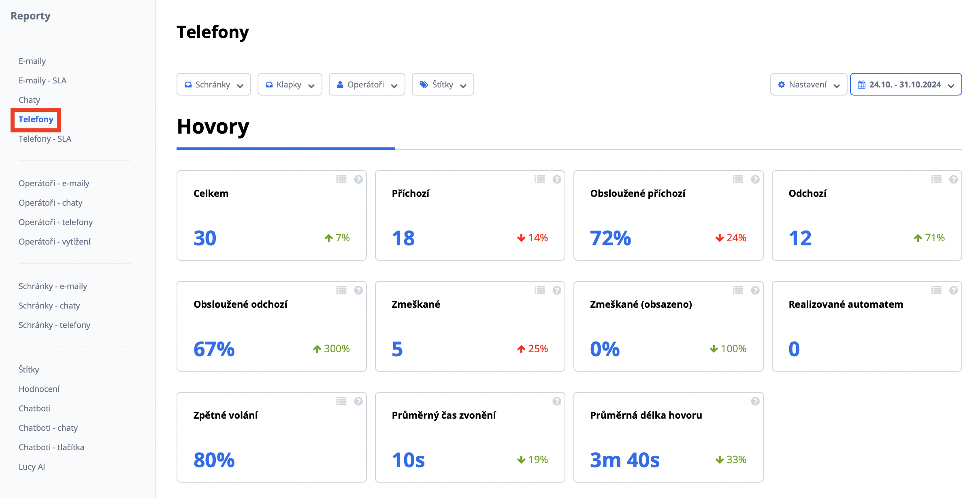Open list icon on Zmeškané card
The height and width of the screenshot is (498, 980).
[540, 290]
